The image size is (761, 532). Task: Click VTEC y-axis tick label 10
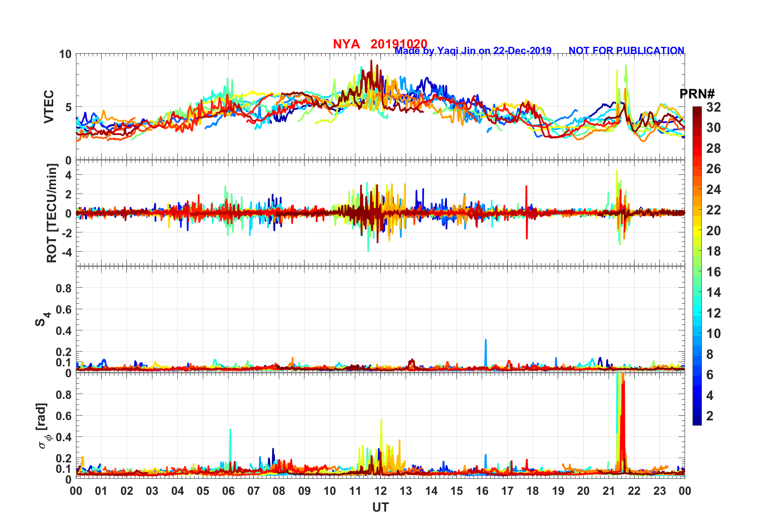coord(65,54)
